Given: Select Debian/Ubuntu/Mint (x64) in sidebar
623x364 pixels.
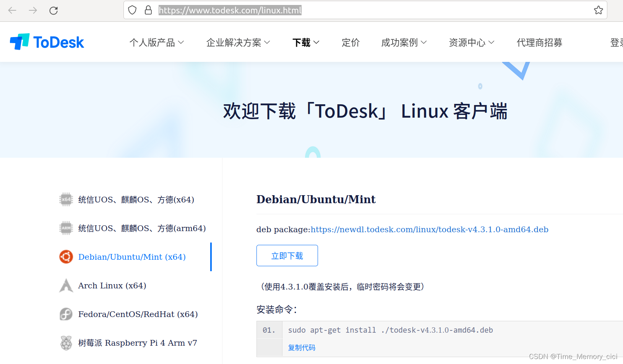Looking at the screenshot, I should tap(132, 257).
